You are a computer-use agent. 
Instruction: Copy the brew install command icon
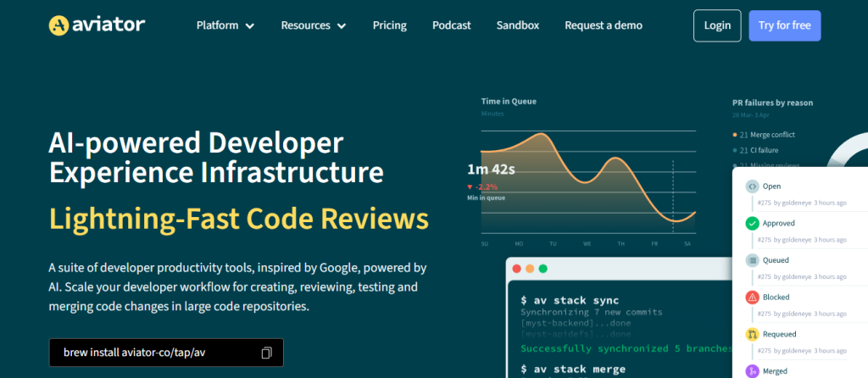coord(266,353)
